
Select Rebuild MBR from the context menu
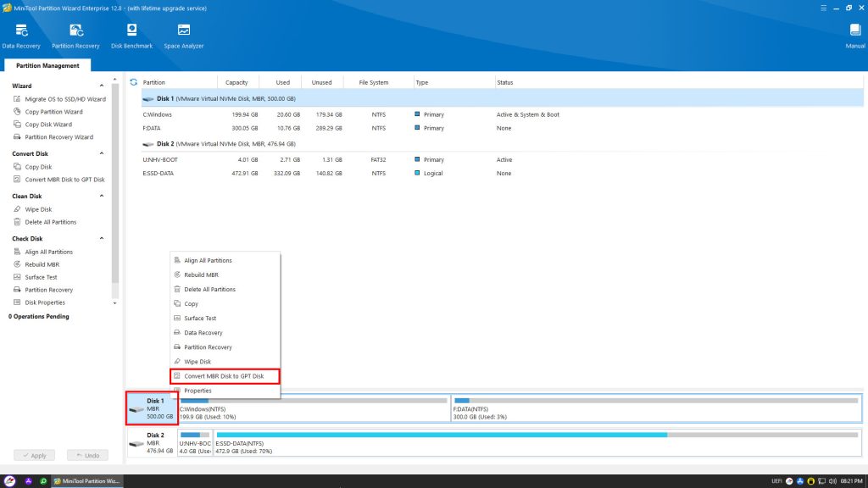click(x=225, y=275)
